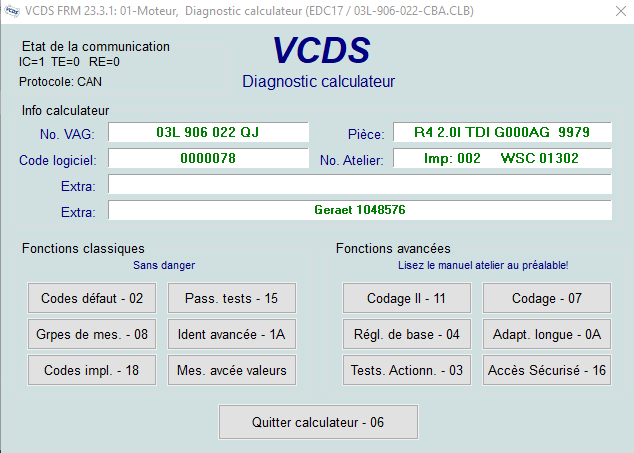Click the text Protocole: CAN
Screen dimensions: 634x453
pyautogui.click(x=60, y=82)
